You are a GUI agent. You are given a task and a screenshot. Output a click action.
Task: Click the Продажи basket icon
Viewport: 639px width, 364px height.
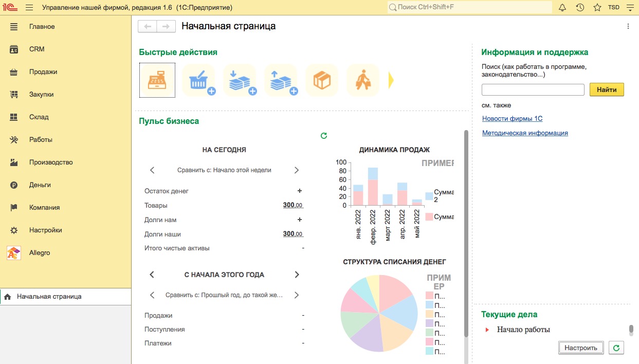[14, 72]
